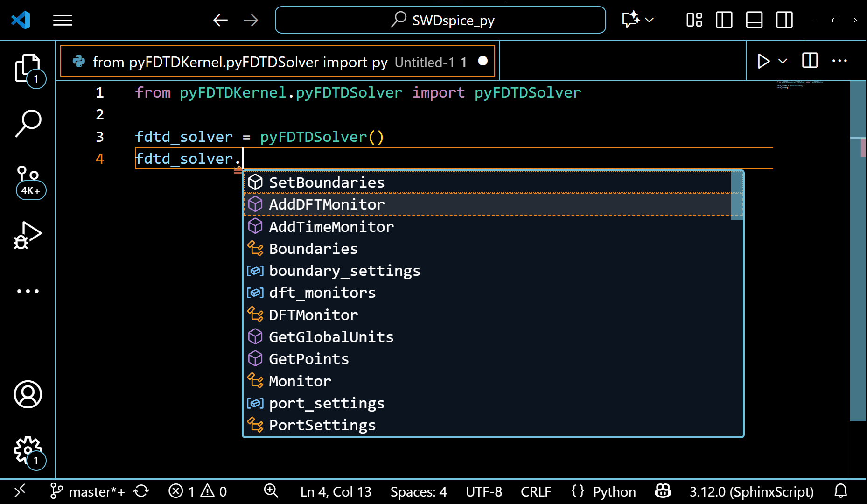The width and height of the screenshot is (867, 504).
Task: Open the Manage settings gear
Action: (x=28, y=451)
